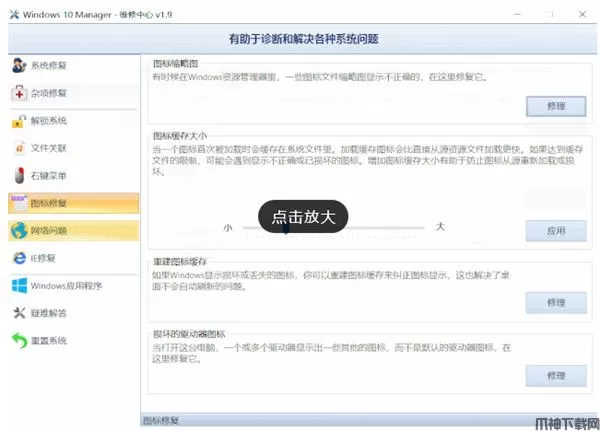
Task: Open the 网络问题 globe icon
Action: [x=19, y=230]
